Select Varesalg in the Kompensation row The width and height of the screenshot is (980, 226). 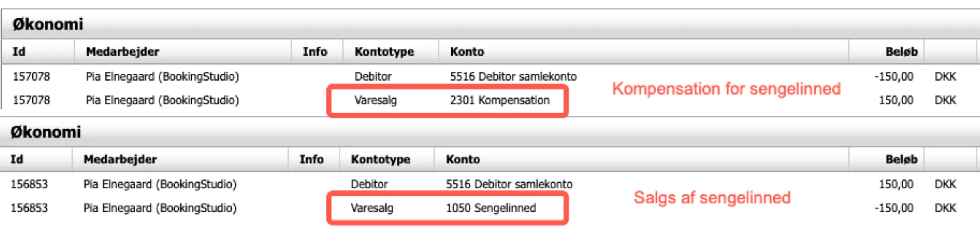375,100
